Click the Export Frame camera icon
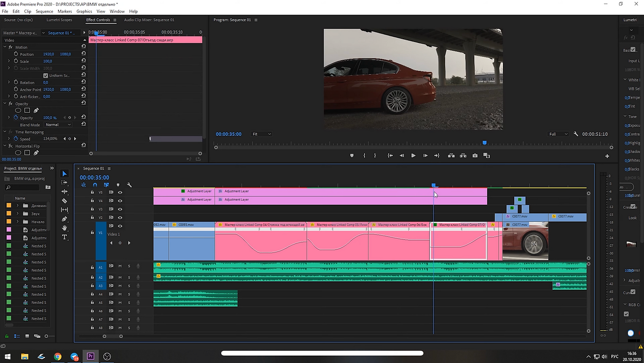The image size is (644, 363). coord(475,156)
